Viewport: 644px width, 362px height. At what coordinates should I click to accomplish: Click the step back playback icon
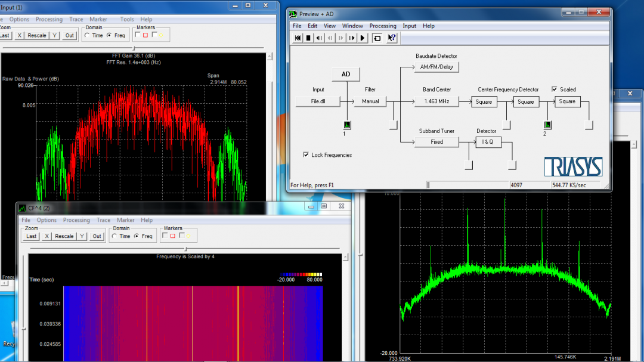(x=319, y=38)
